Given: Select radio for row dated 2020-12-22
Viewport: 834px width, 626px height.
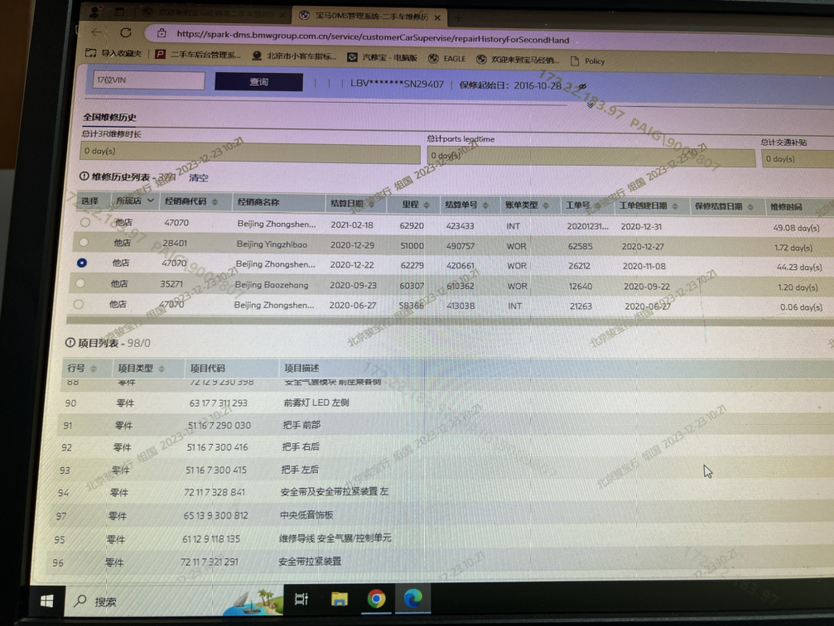Looking at the screenshot, I should pos(82,263).
